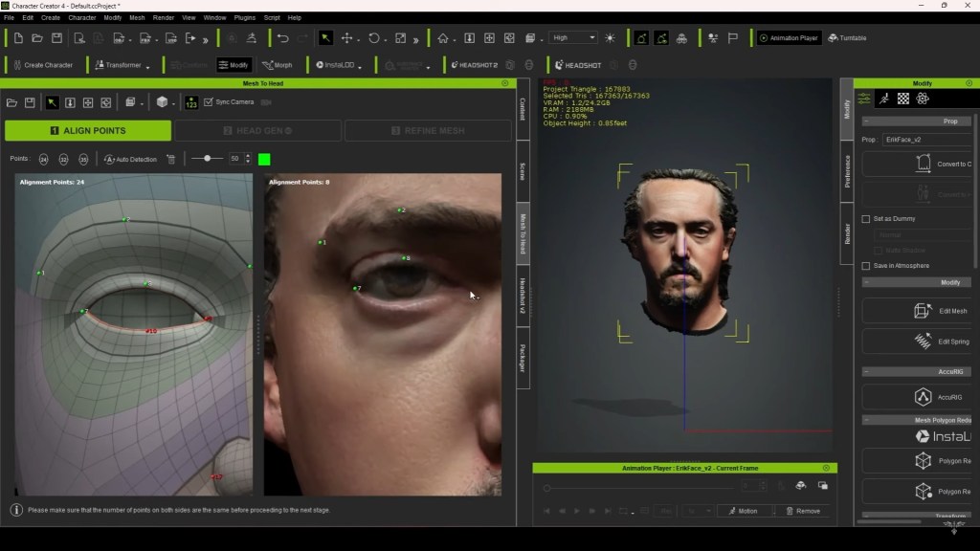Switch to the Headshot v2 side tab
Viewport: 980px width, 551px height.
(x=523, y=296)
